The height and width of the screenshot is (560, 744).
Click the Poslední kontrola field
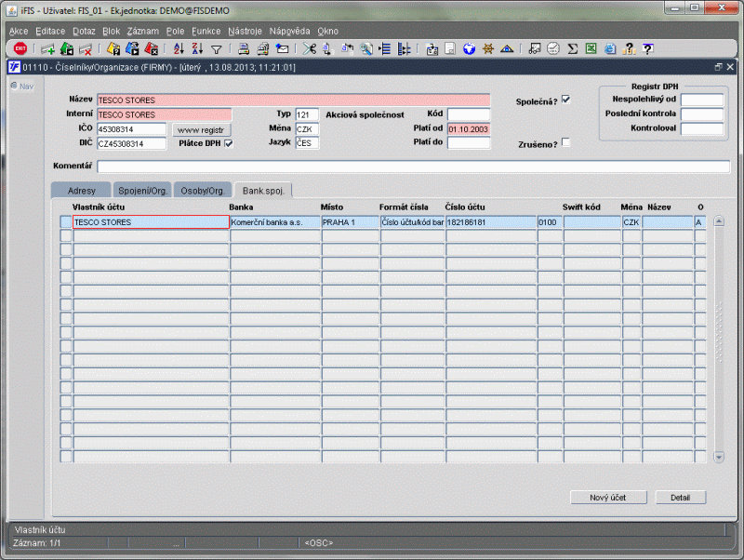pos(702,113)
